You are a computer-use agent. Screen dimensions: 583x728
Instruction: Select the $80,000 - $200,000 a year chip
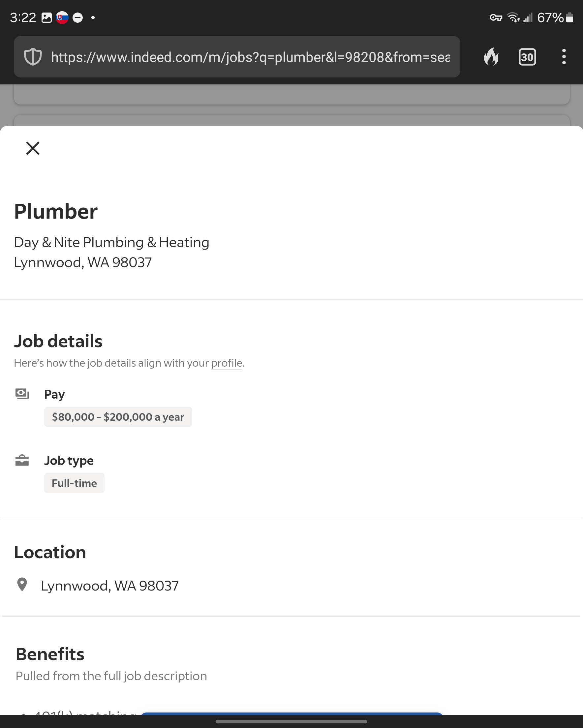(118, 417)
